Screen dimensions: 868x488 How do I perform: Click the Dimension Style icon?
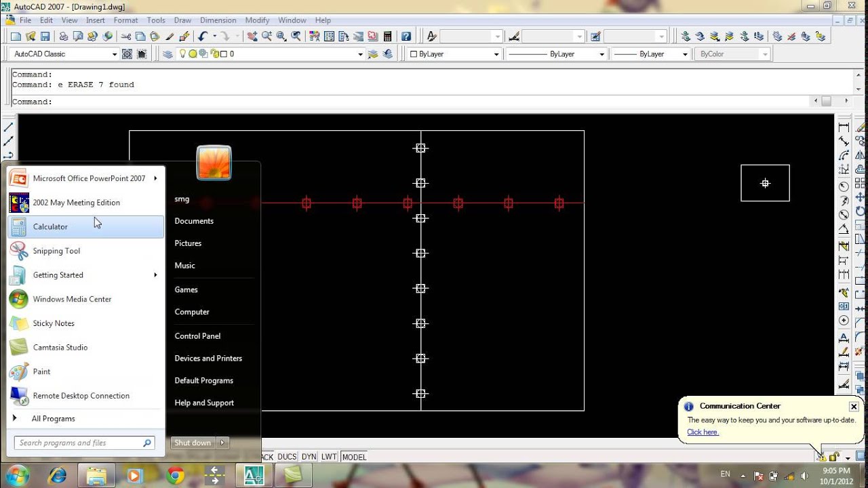click(513, 37)
